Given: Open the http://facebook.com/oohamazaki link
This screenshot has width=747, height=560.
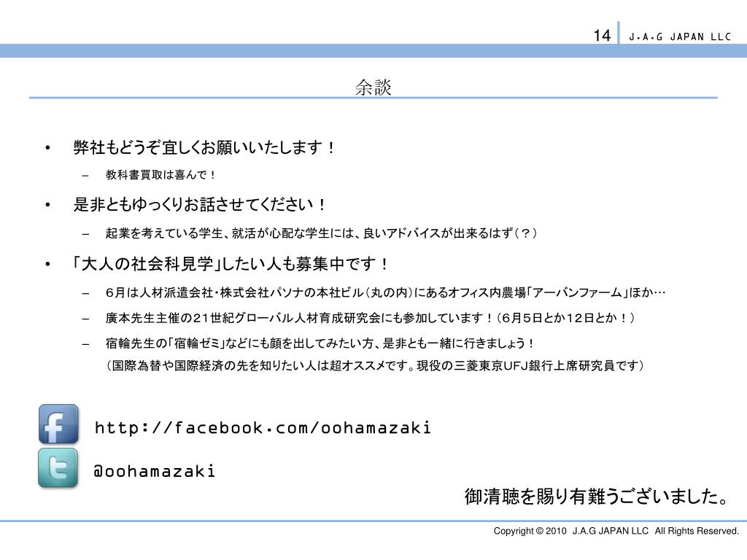Looking at the screenshot, I should click(263, 427).
